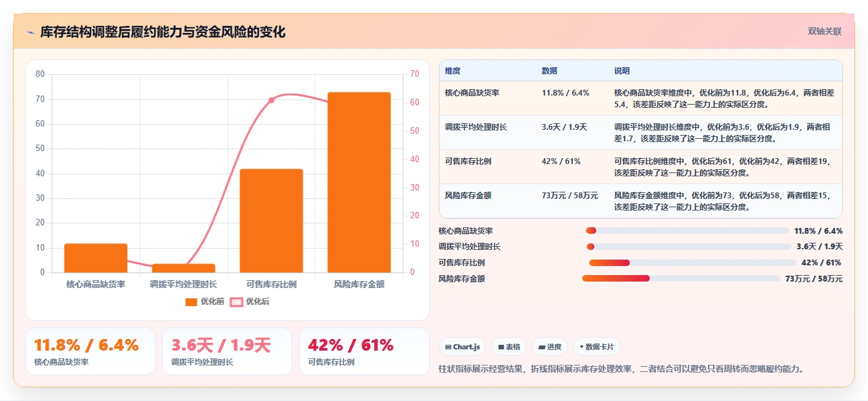Click the 调拨平均处理时长 bar in chart
Screen dimensions: 868x401
(183, 268)
